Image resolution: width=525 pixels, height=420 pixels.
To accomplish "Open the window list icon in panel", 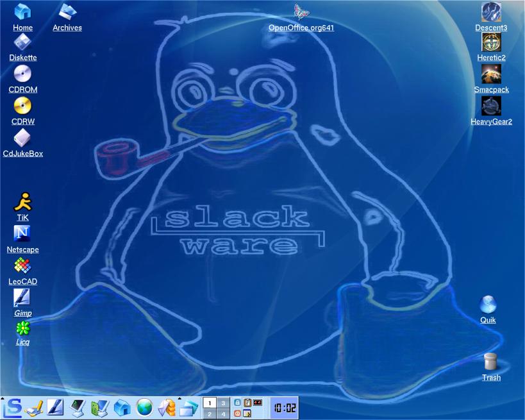I will 189,408.
